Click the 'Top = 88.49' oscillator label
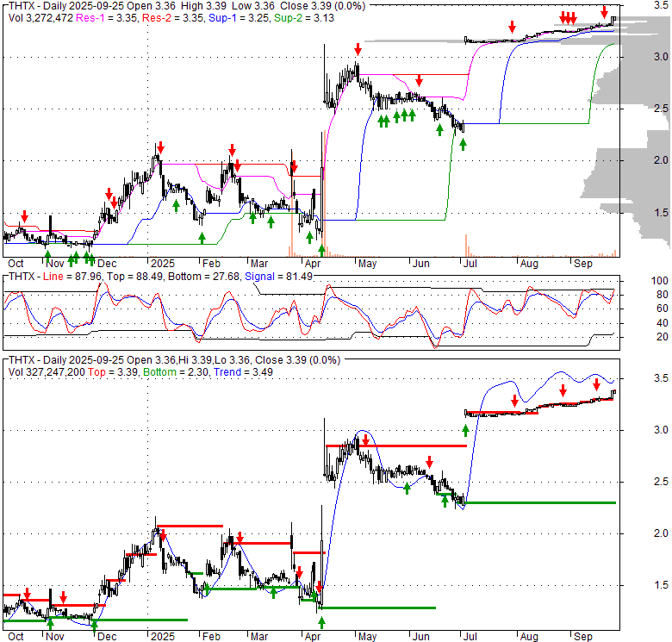Viewport: 672px width, 642px height. coord(135,277)
